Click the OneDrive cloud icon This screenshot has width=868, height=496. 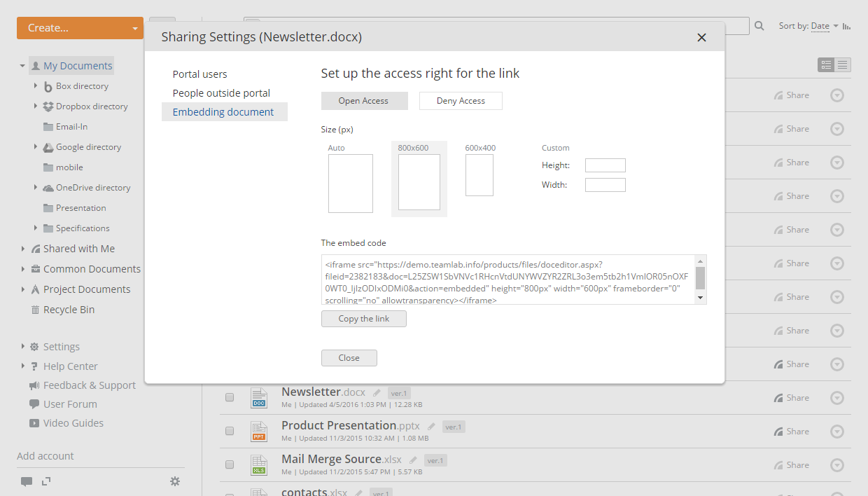click(48, 188)
